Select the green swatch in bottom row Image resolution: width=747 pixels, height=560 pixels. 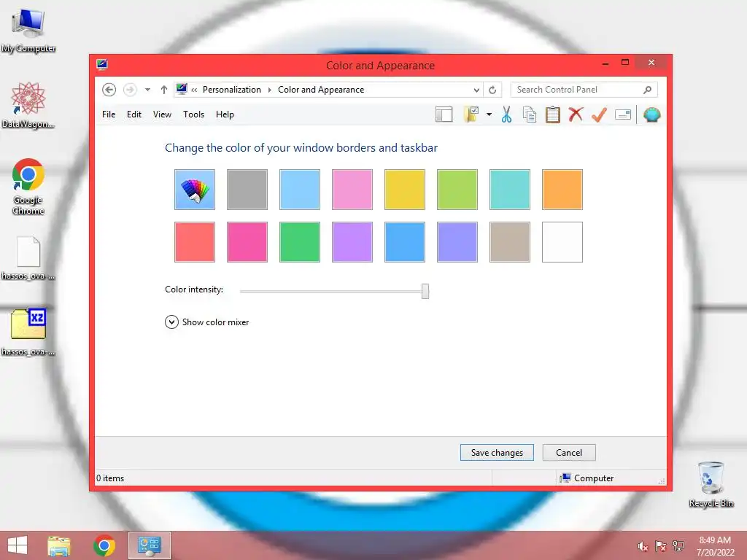(300, 242)
